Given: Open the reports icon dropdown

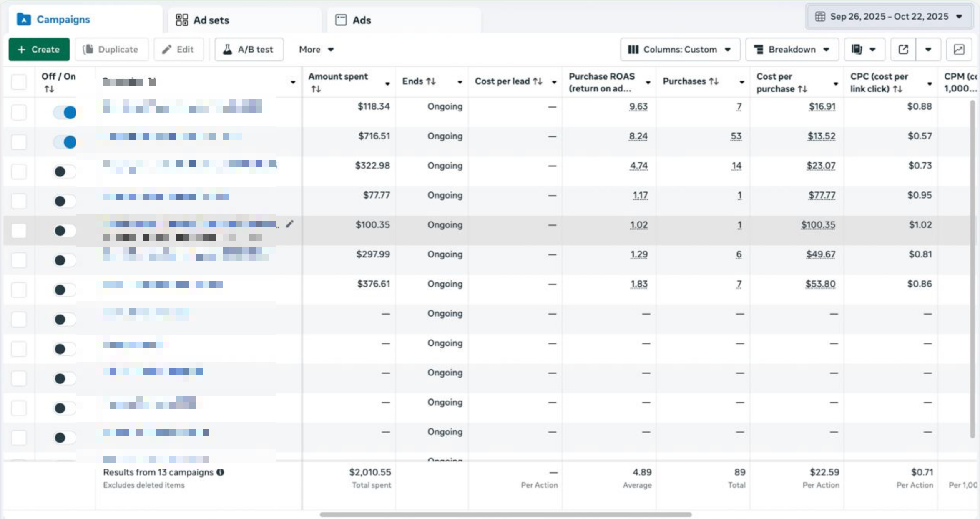Looking at the screenshot, I should (x=864, y=49).
